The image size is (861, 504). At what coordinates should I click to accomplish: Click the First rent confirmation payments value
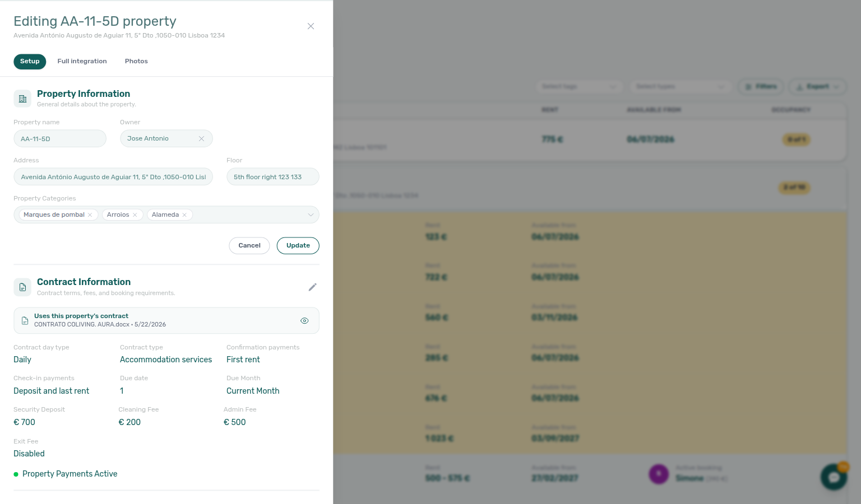[x=243, y=360]
